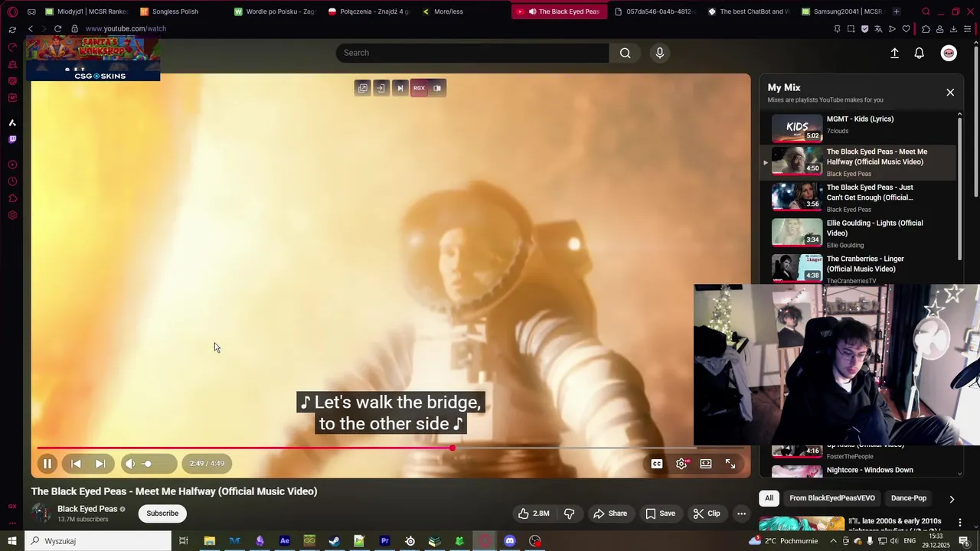Viewport: 980px width, 551px height.
Task: Open the YouTube create/upload icon
Action: point(894,53)
